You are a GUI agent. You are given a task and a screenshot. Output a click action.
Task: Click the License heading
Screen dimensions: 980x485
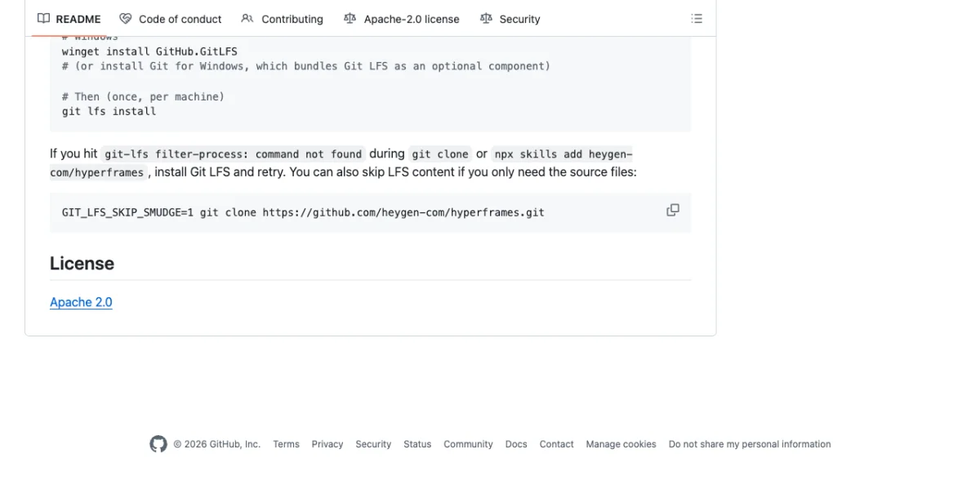pyautogui.click(x=82, y=264)
